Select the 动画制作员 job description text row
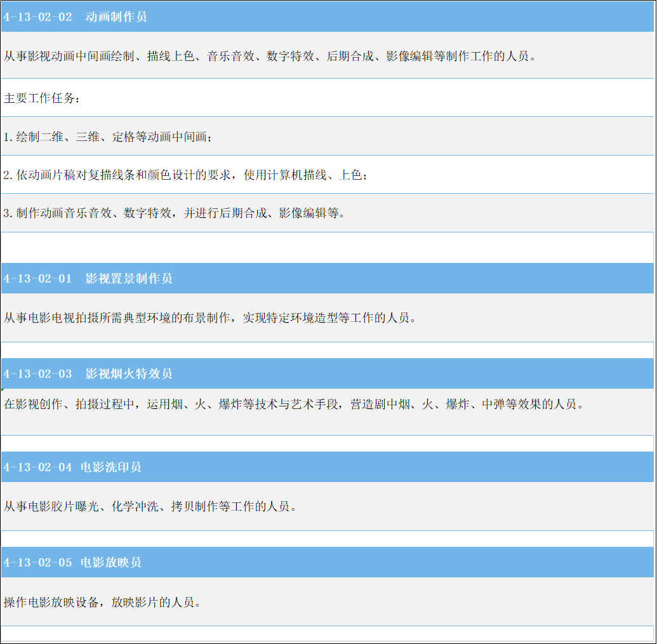 pos(328,56)
